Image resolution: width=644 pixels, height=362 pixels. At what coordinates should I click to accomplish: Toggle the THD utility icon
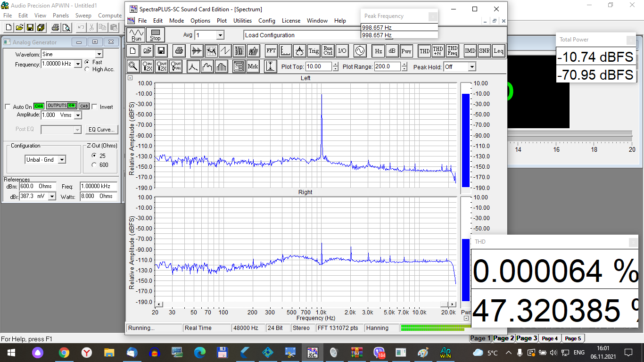pos(424,50)
